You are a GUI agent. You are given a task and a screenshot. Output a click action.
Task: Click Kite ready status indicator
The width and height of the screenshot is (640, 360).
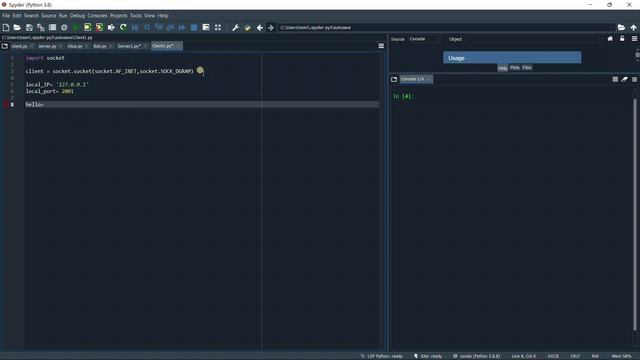pyautogui.click(x=428, y=356)
